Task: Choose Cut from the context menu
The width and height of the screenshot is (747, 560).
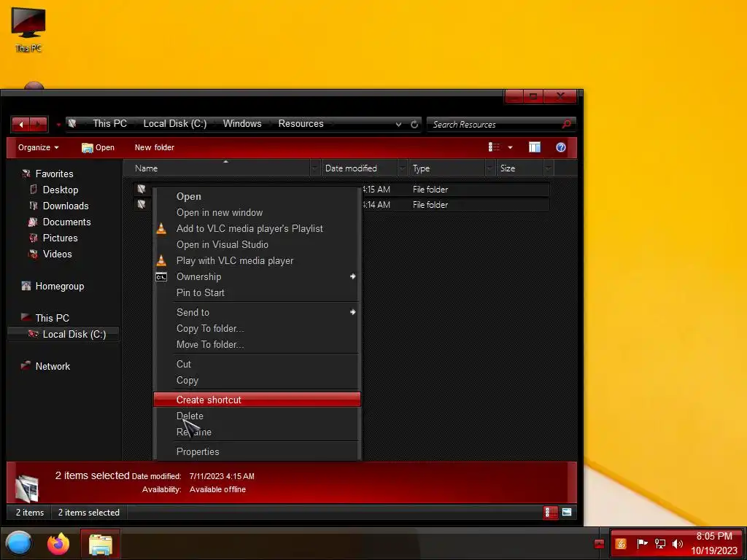Action: [x=257, y=364]
